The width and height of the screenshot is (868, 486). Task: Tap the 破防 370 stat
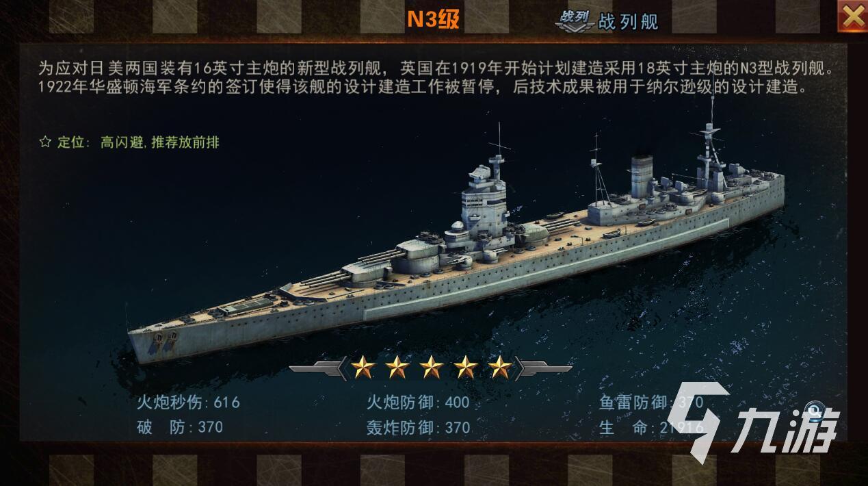coord(180,427)
